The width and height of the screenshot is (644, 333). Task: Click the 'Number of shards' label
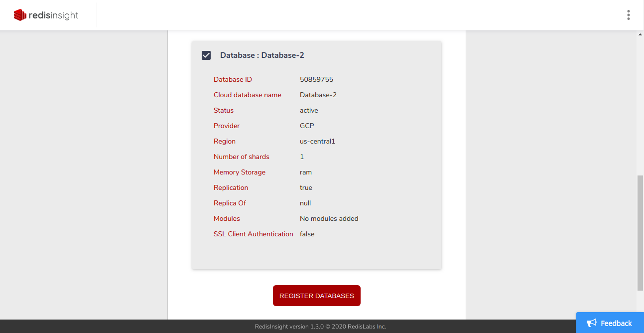(241, 157)
